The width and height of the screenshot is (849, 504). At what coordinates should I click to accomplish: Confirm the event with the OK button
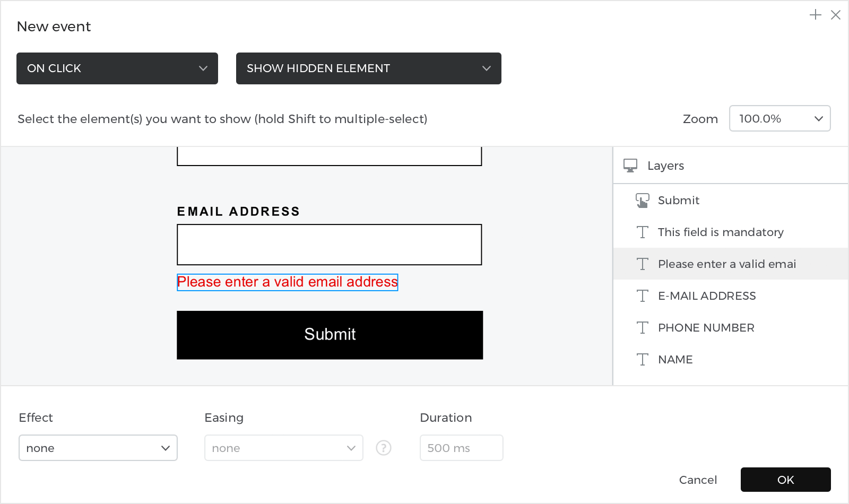(786, 480)
